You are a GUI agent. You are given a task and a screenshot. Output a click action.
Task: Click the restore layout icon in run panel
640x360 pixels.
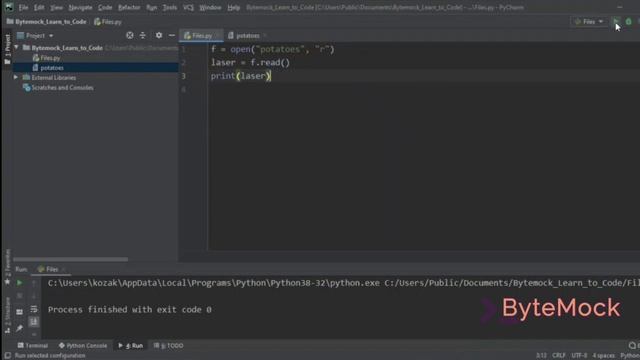19,312
